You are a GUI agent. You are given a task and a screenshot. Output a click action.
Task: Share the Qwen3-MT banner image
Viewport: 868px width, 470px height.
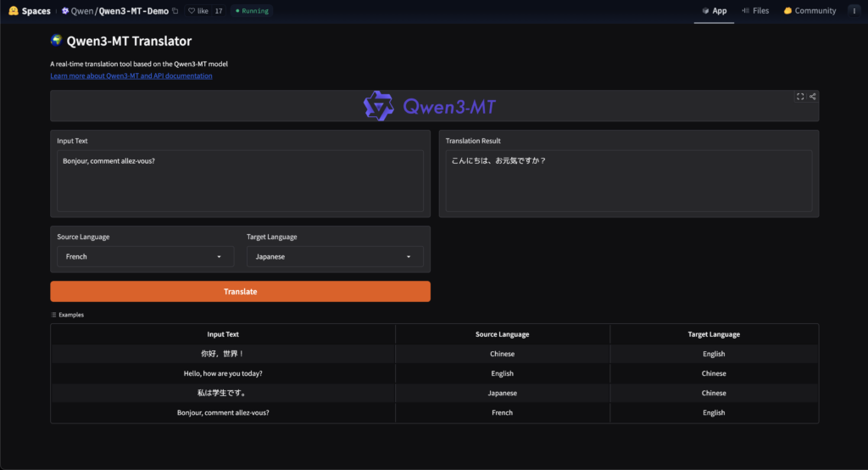tap(813, 97)
